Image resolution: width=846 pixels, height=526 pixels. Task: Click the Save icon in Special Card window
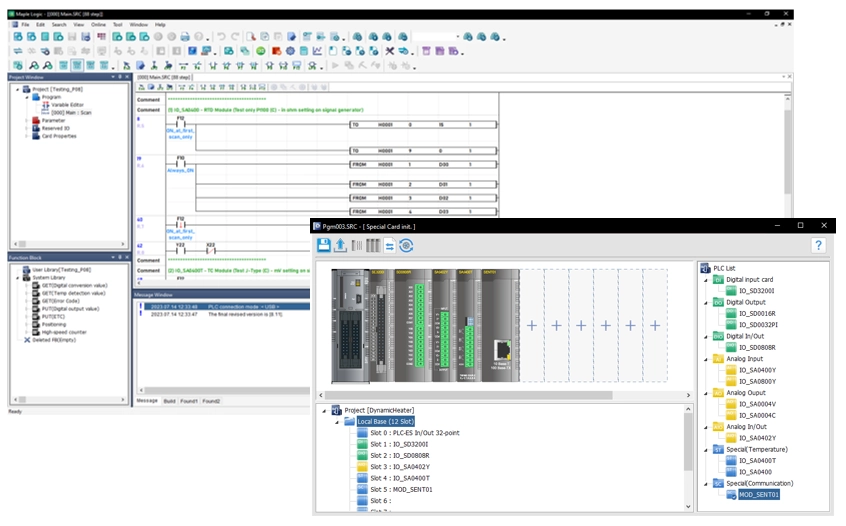pyautogui.click(x=324, y=245)
